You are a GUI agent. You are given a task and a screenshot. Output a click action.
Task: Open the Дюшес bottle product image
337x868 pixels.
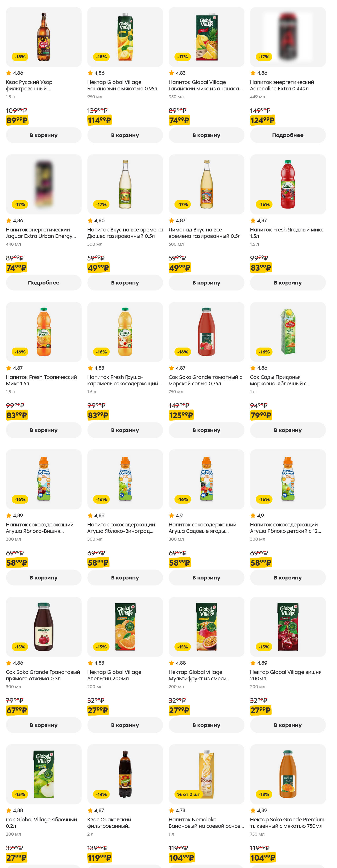click(125, 184)
